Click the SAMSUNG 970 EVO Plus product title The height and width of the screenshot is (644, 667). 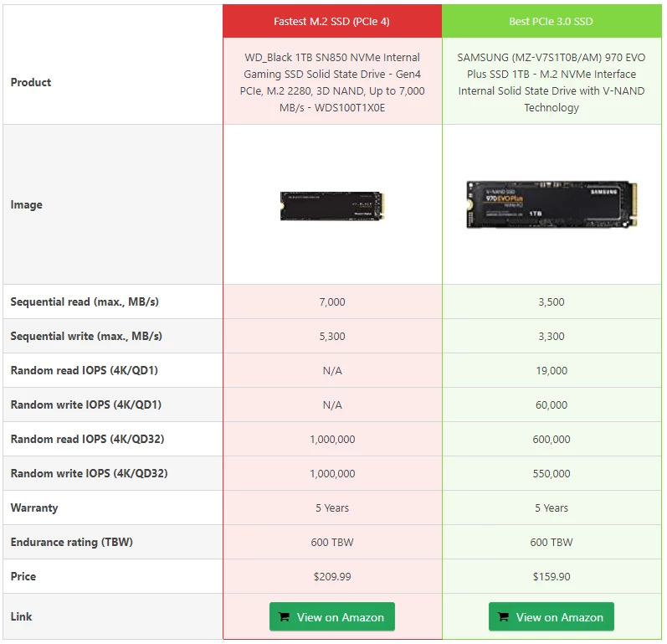[552, 82]
